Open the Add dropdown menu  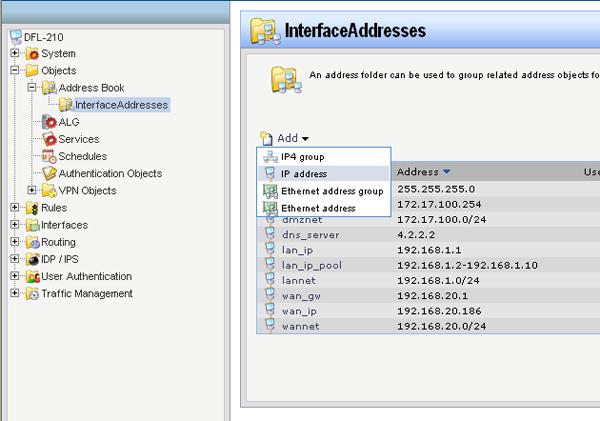click(x=285, y=138)
